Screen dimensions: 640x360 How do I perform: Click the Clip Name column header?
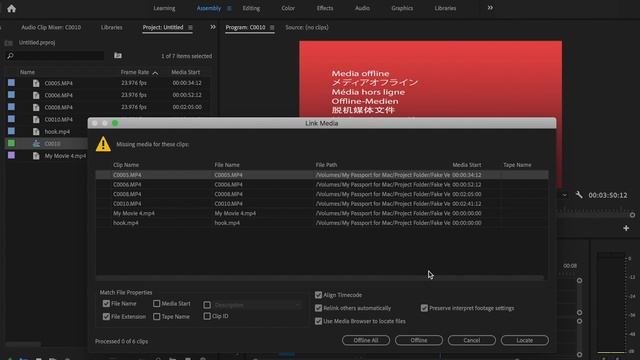pyautogui.click(x=126, y=165)
